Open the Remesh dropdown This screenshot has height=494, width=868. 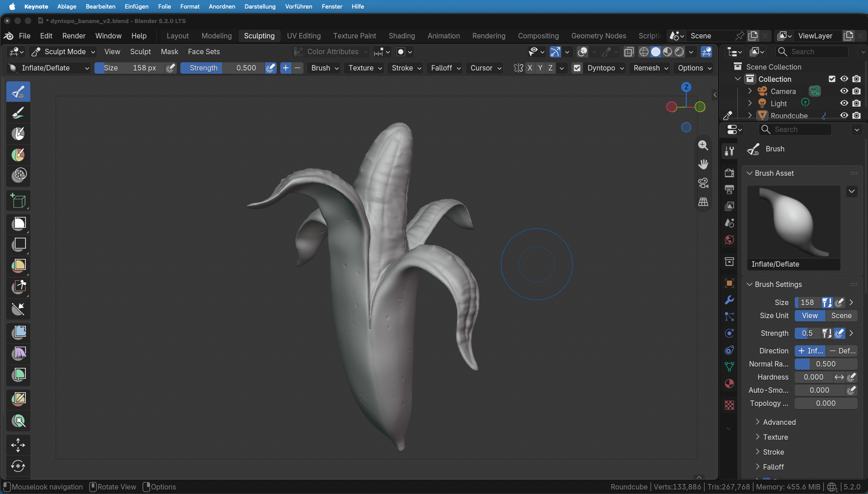[x=651, y=68]
